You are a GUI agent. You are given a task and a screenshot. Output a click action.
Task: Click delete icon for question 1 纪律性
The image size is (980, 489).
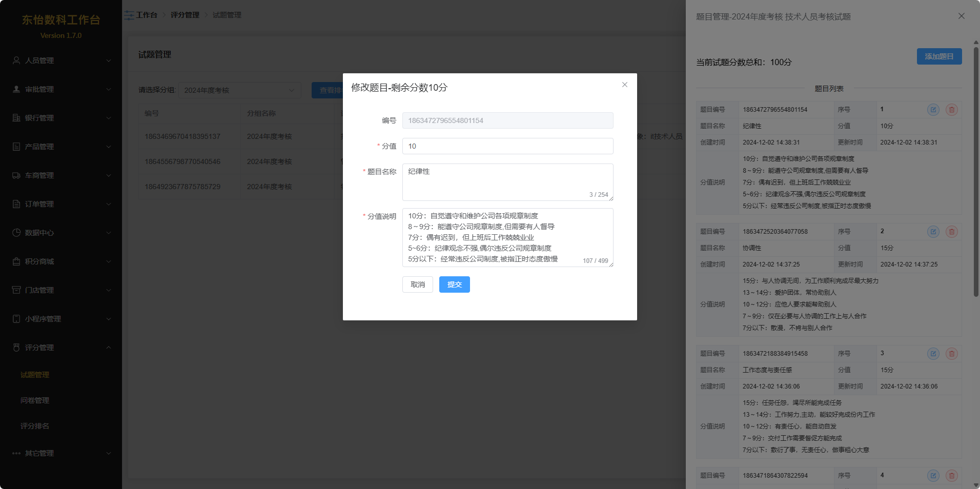[x=951, y=110]
